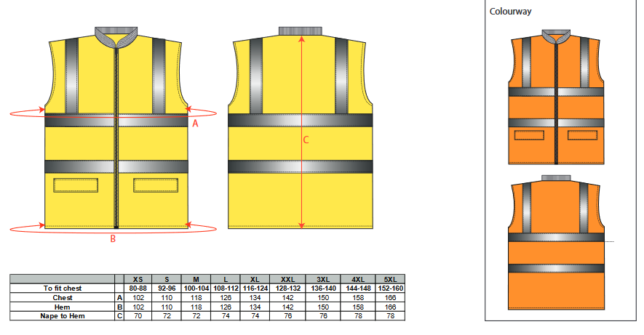
Task: Select the orange vest front view image
Action: pyautogui.click(x=556, y=97)
